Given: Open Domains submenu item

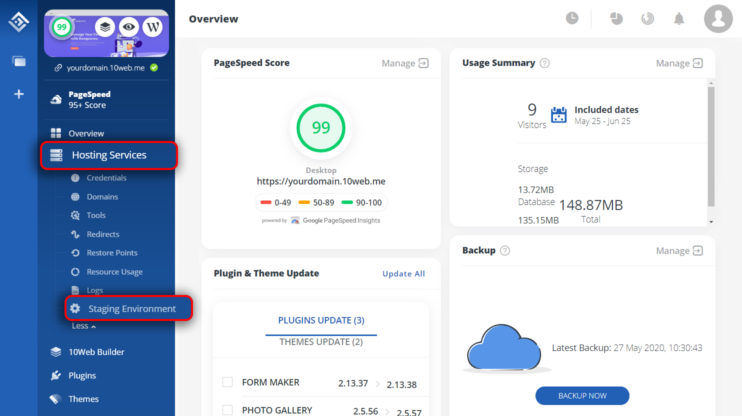Looking at the screenshot, I should point(102,197).
